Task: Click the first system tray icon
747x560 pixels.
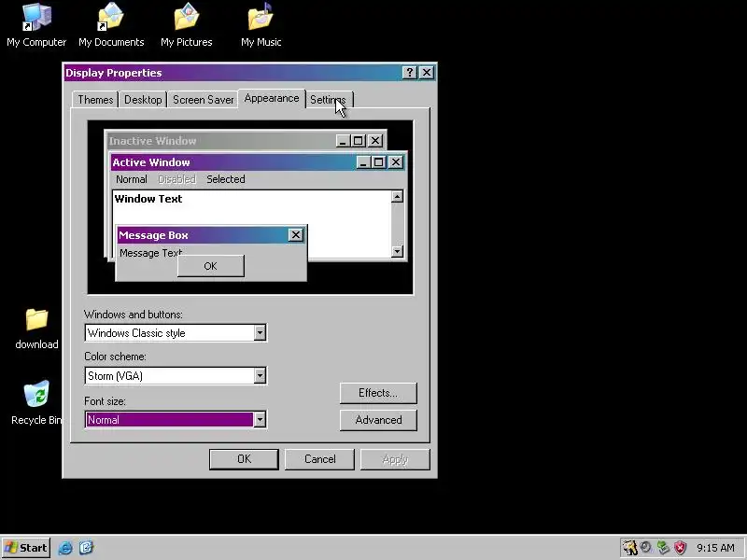Action: click(629, 548)
